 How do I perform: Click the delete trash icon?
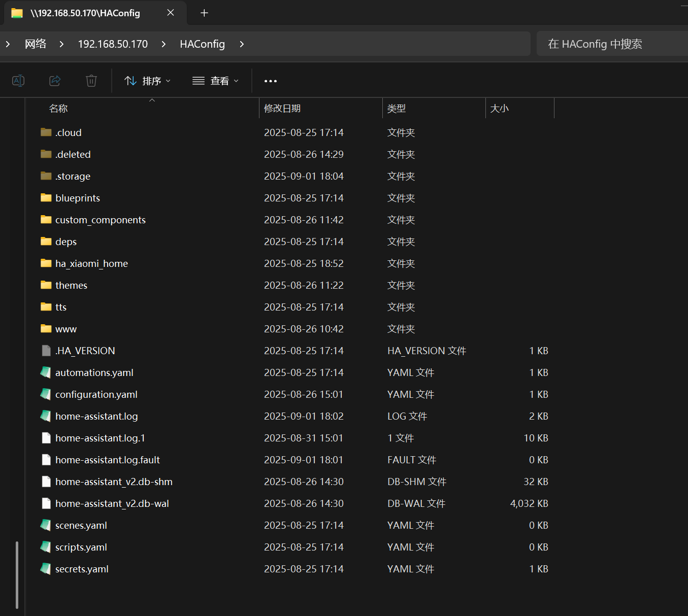click(91, 81)
